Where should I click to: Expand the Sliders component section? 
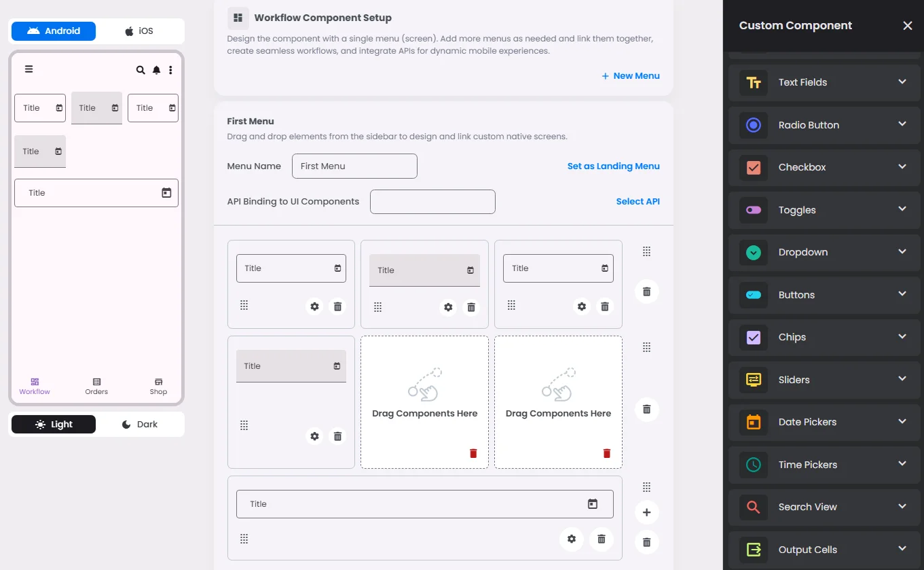point(826,380)
